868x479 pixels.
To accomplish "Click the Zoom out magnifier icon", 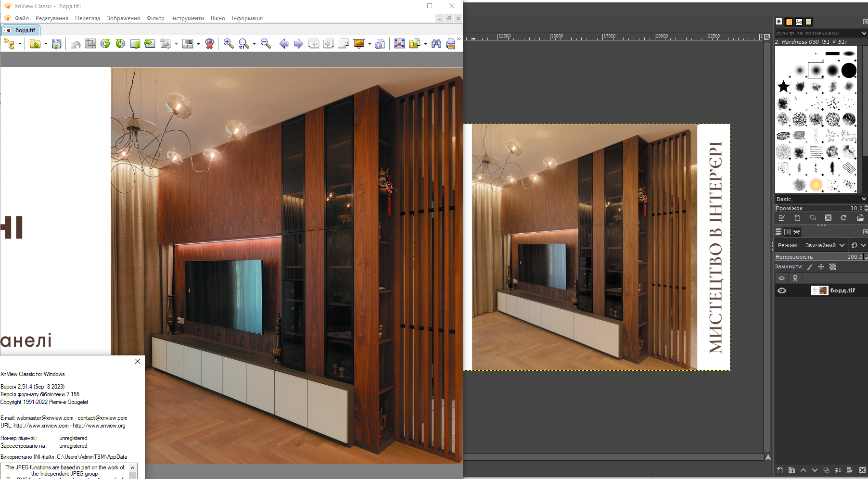I will (266, 44).
